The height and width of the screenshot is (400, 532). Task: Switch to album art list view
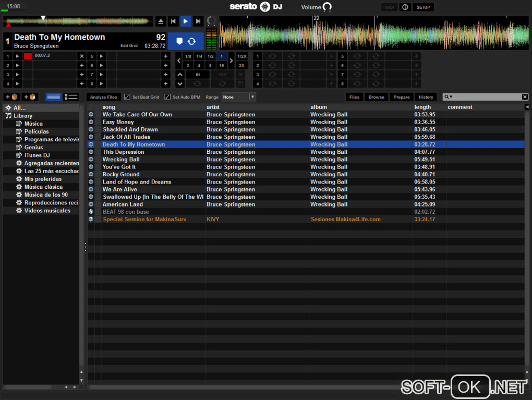[71, 97]
